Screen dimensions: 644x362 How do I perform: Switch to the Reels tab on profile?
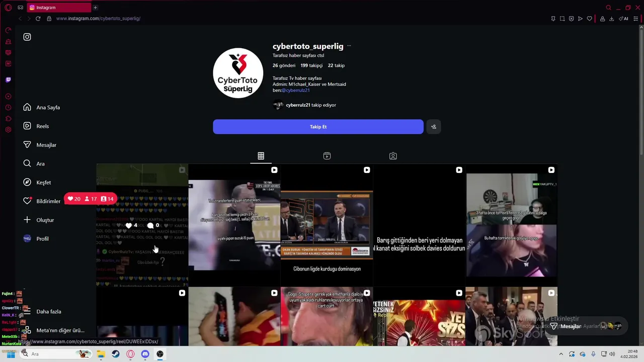[327, 156]
